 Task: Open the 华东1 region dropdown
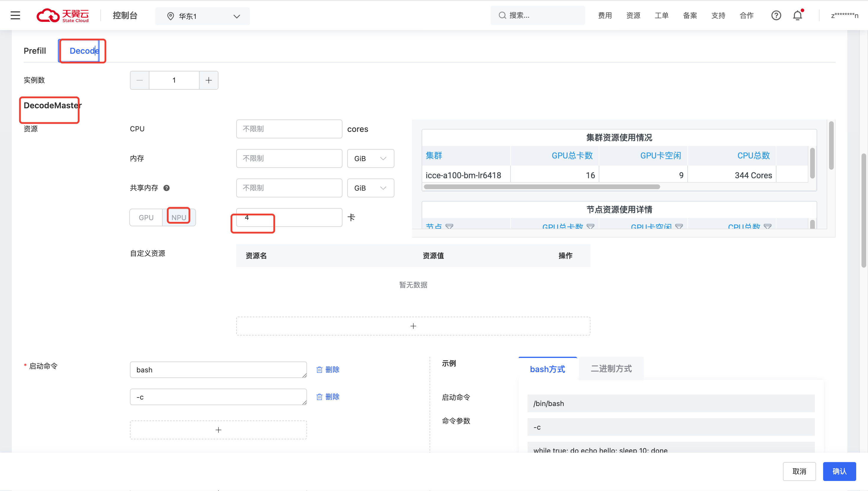pyautogui.click(x=203, y=16)
